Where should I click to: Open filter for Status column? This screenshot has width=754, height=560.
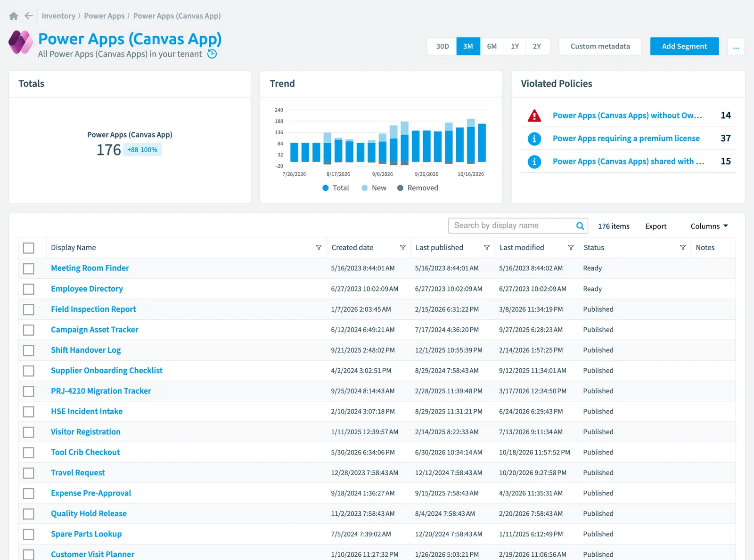(683, 248)
